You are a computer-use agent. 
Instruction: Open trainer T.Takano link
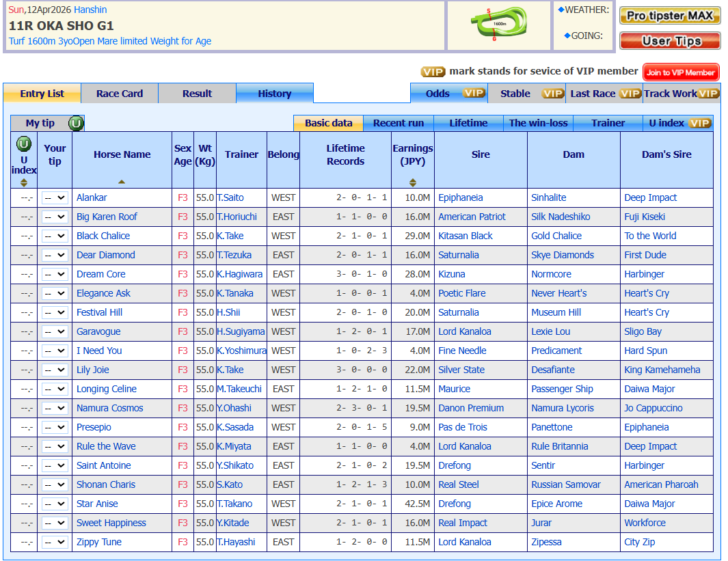[x=235, y=504]
